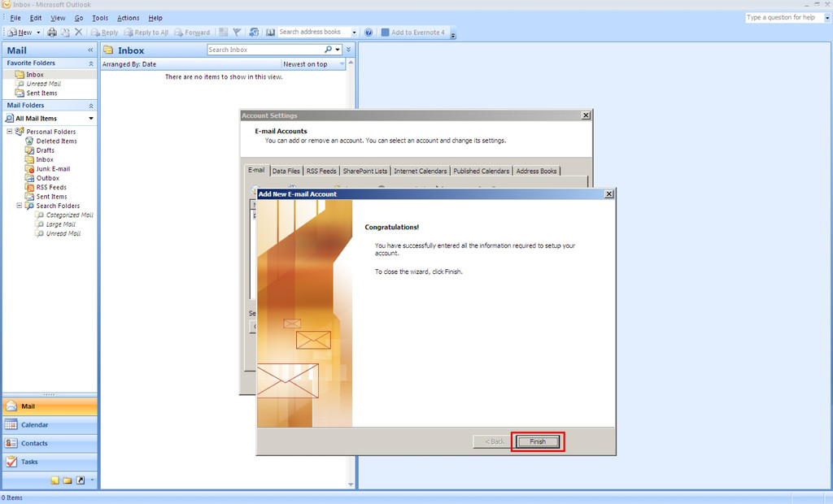
Task: Select Categorized Mail search folder
Action: pos(69,215)
